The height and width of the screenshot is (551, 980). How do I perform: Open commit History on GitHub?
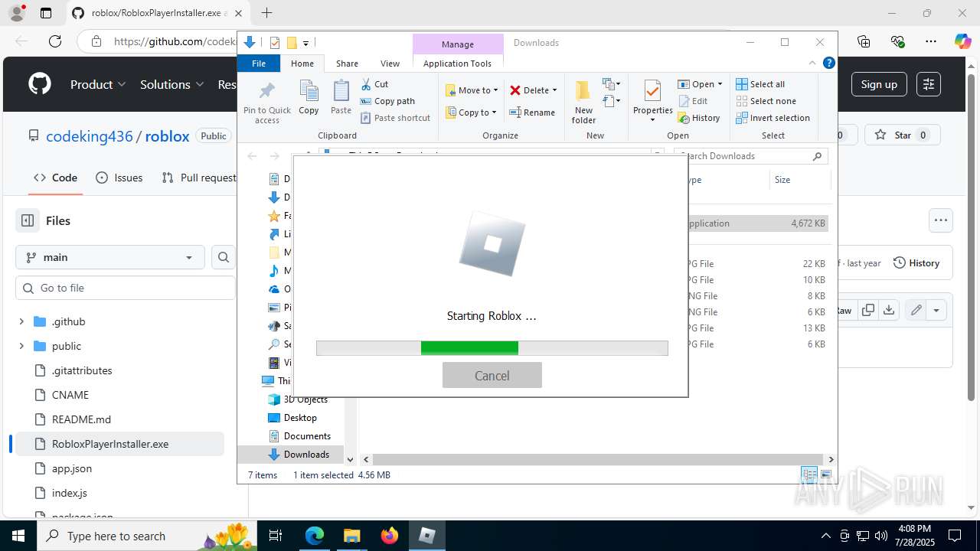tap(916, 262)
